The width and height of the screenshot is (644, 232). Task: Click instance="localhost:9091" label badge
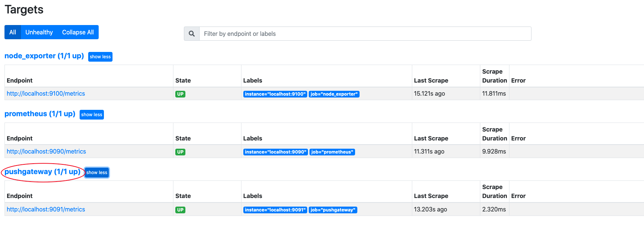[275, 210]
